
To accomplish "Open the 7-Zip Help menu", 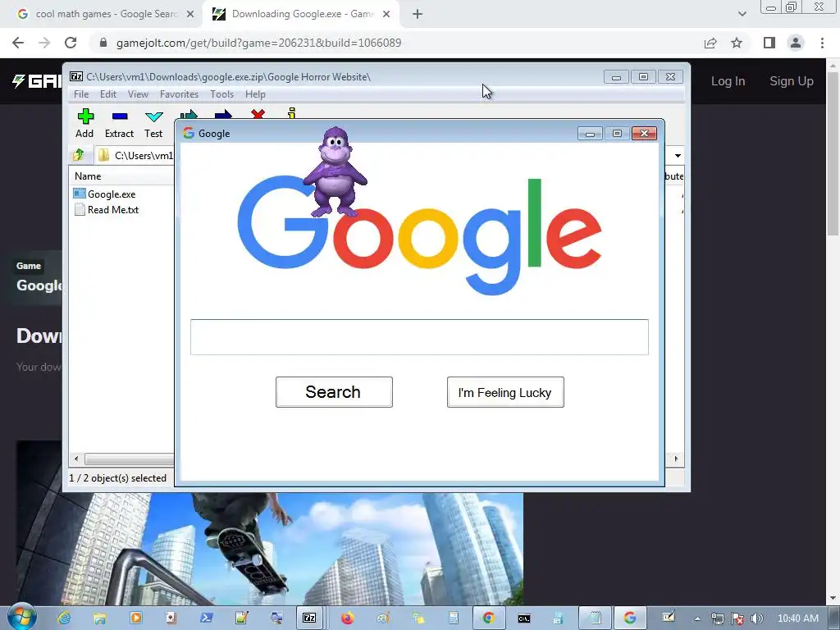I will click(x=256, y=94).
